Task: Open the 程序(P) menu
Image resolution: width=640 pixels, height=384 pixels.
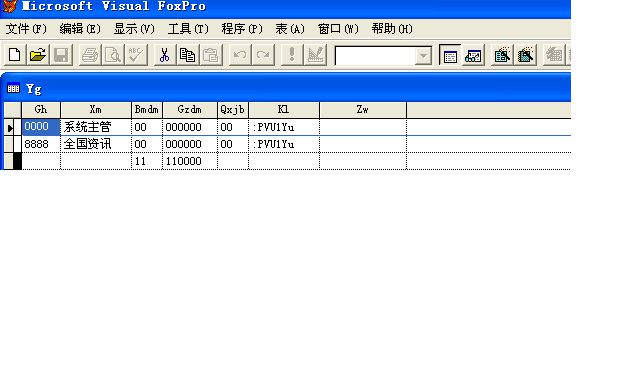Action: 242,29
